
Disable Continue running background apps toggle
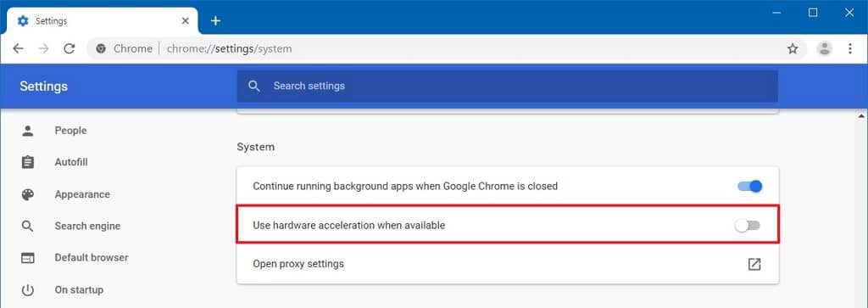coord(750,186)
